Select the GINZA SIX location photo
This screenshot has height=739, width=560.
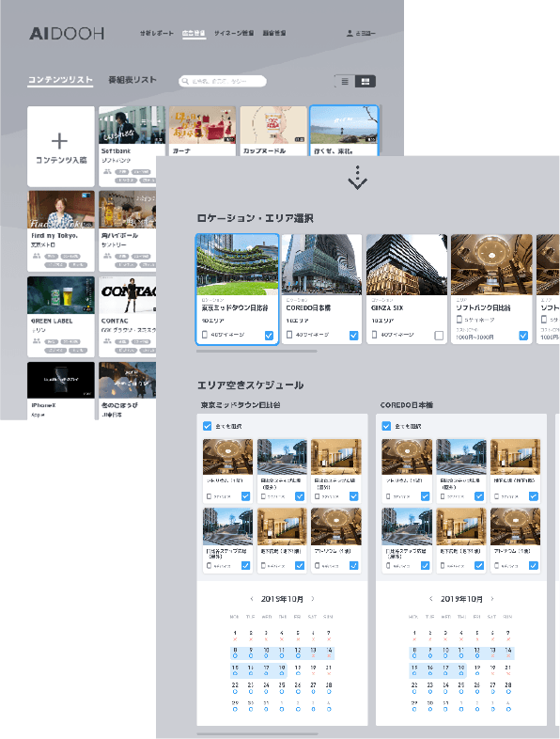point(407,265)
